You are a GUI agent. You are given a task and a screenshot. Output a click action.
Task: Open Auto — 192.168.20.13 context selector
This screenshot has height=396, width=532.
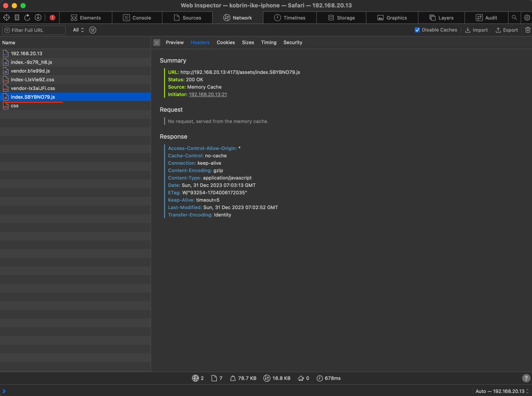(x=502, y=391)
